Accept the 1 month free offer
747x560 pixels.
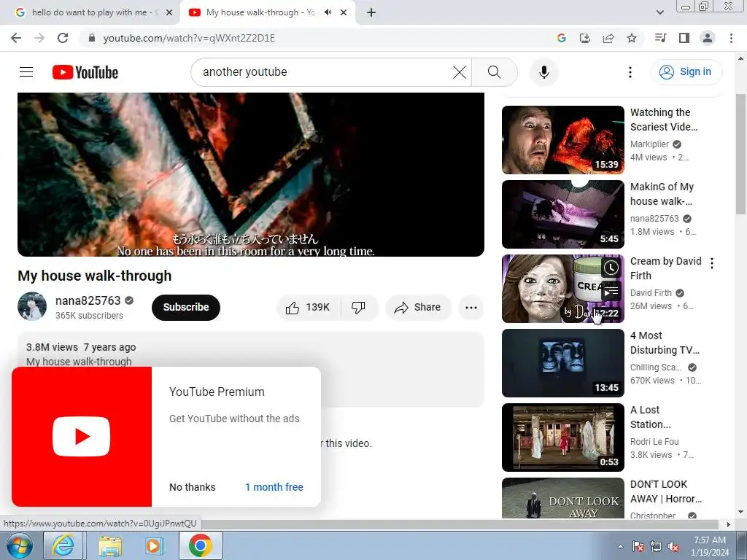point(274,487)
